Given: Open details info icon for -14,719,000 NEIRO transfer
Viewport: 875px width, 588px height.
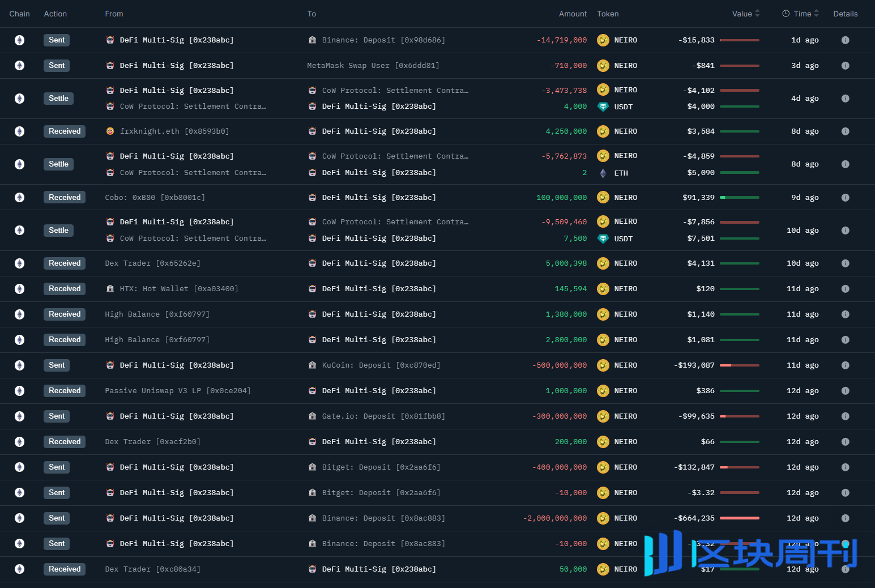Looking at the screenshot, I should coord(845,40).
